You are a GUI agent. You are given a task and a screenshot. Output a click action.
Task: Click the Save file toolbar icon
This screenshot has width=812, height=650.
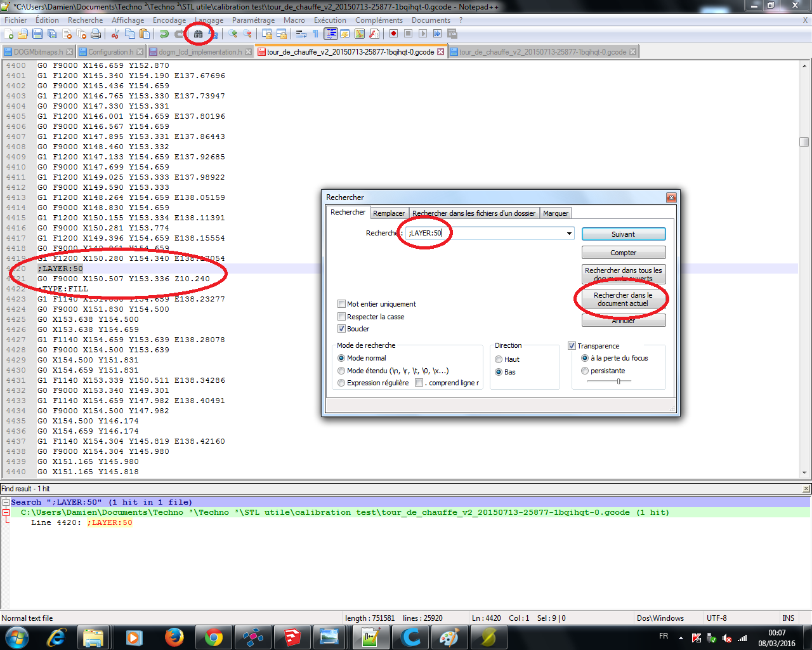37,34
